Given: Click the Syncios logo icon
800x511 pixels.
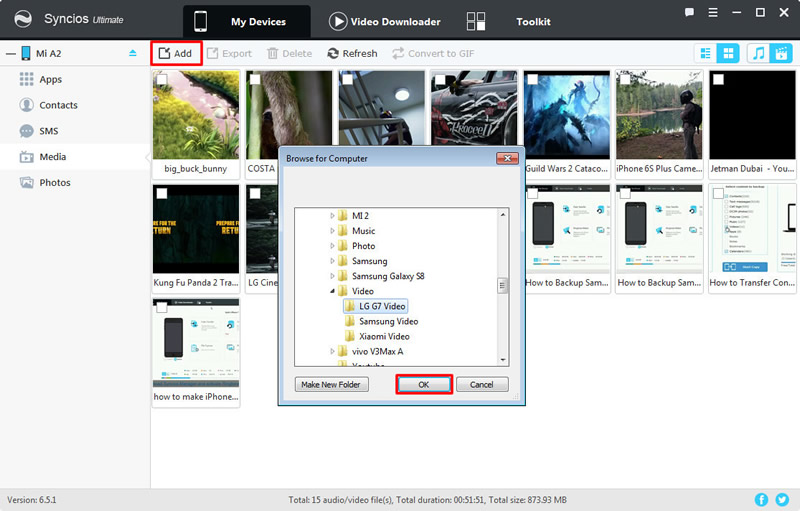Looking at the screenshot, I should tap(22, 19).
